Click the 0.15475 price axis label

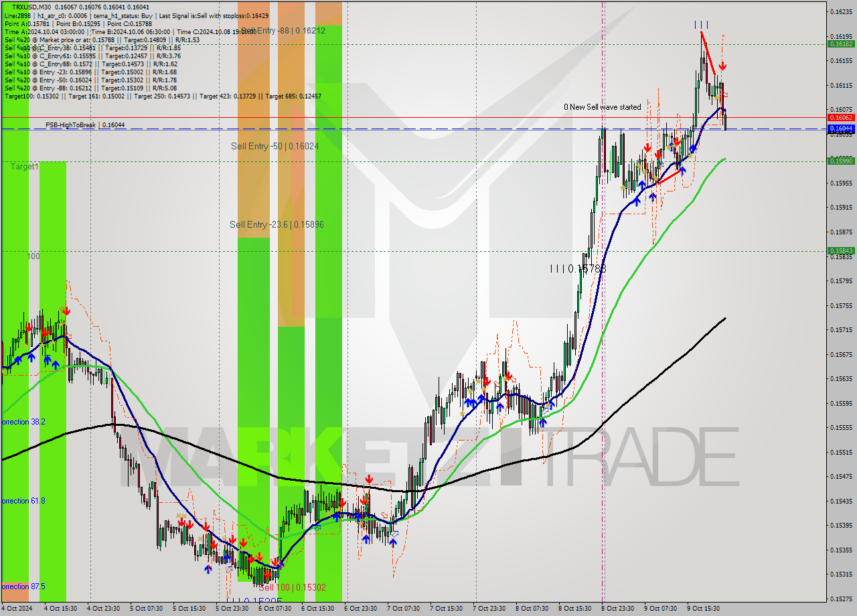point(840,477)
